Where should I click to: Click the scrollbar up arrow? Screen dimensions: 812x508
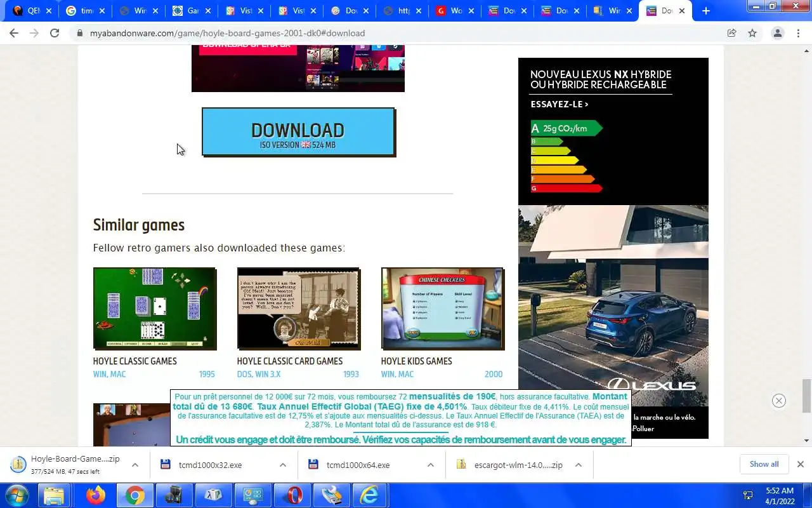point(806,50)
